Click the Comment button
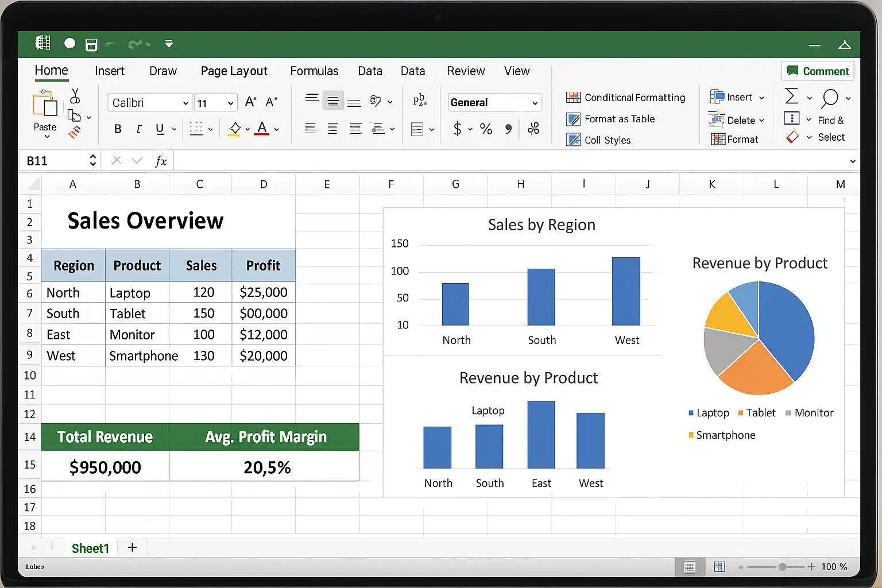Image resolution: width=882 pixels, height=588 pixels. pyautogui.click(x=818, y=71)
